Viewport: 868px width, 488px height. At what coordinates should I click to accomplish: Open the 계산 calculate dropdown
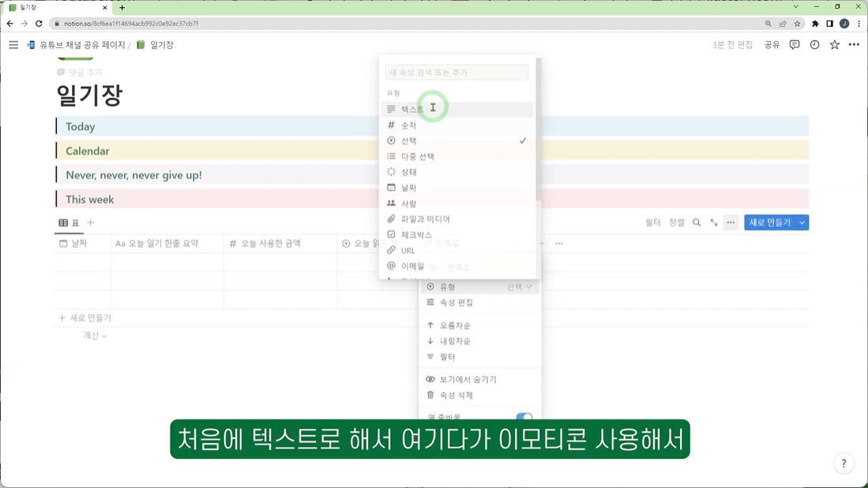point(95,336)
